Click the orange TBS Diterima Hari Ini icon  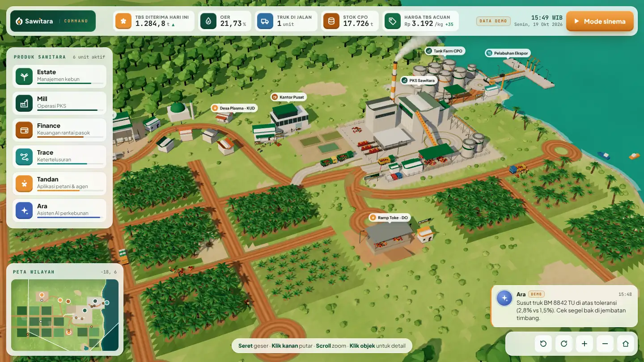[x=123, y=21]
